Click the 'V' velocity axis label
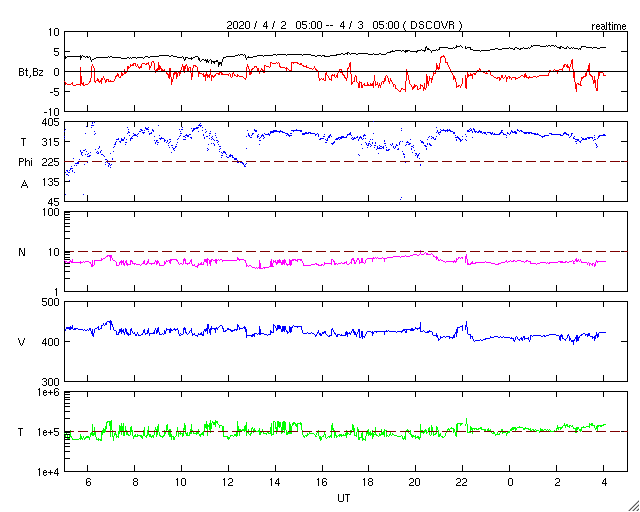The width and height of the screenshot is (640, 512). (x=22, y=342)
